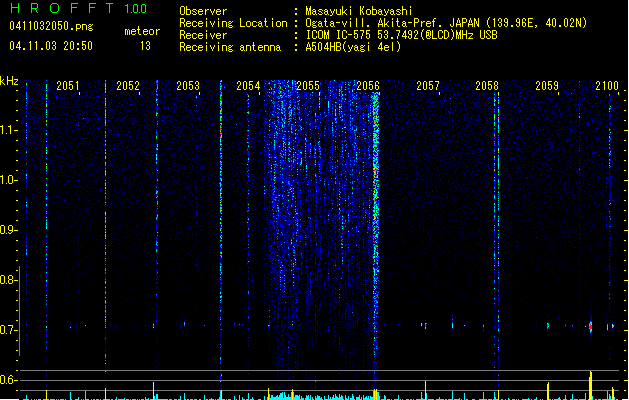Screen dimensions: 629x400
Task: Click the 2100 time marker
Action: 607,85
